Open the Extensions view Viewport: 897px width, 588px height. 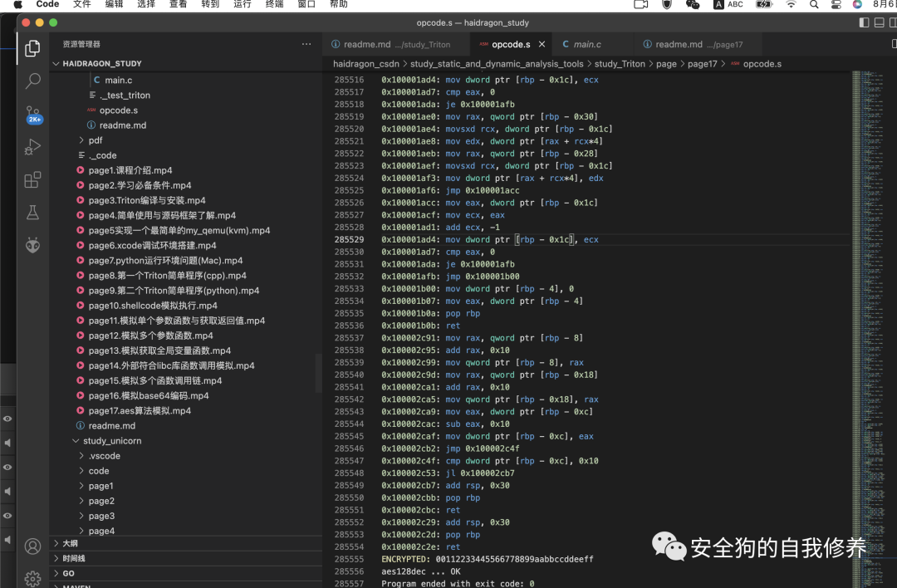pos(32,179)
